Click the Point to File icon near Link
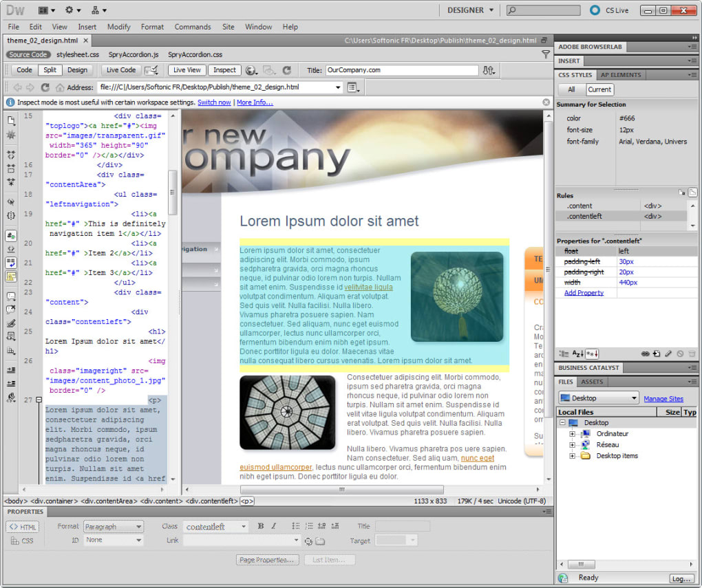 308,541
